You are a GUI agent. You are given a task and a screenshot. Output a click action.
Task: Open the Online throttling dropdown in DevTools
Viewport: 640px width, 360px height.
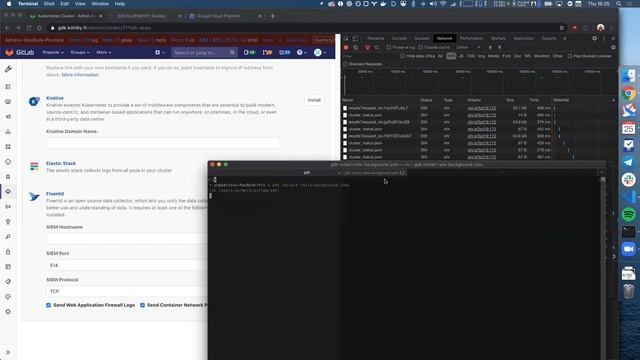click(x=468, y=47)
